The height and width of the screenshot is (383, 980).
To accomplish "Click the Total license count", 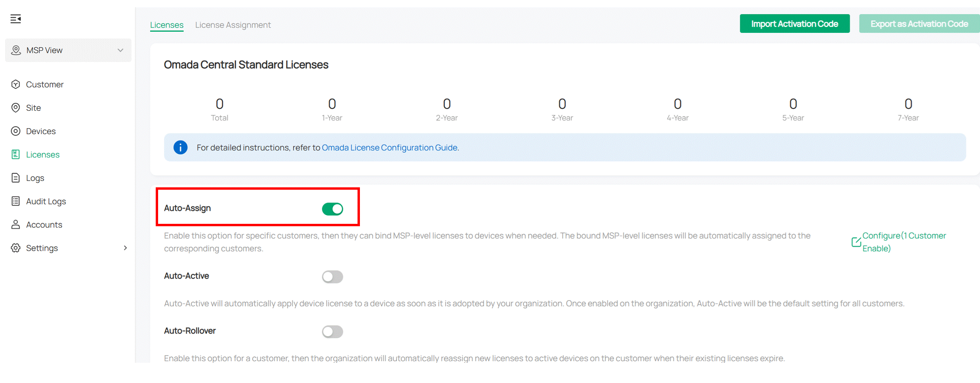I will (x=220, y=104).
